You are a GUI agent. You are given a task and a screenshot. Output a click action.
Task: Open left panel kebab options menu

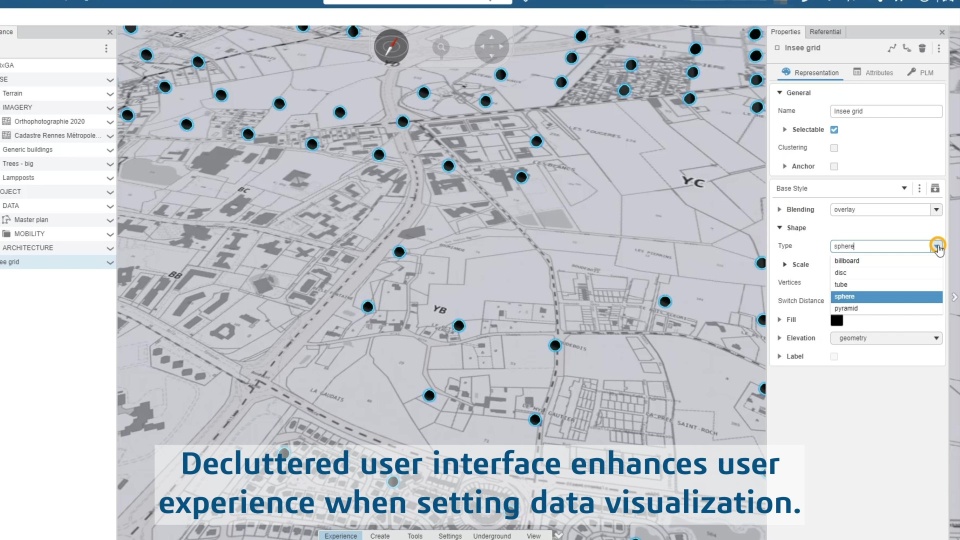106,48
